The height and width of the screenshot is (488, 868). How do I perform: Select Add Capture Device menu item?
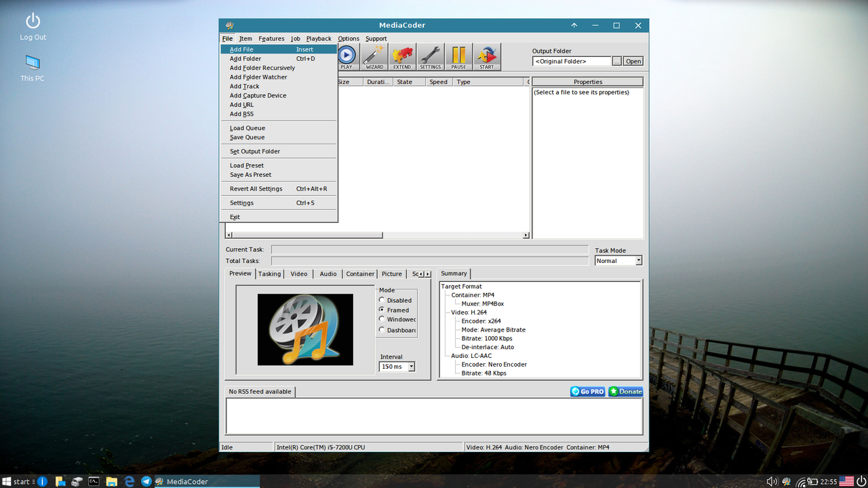tap(279, 96)
